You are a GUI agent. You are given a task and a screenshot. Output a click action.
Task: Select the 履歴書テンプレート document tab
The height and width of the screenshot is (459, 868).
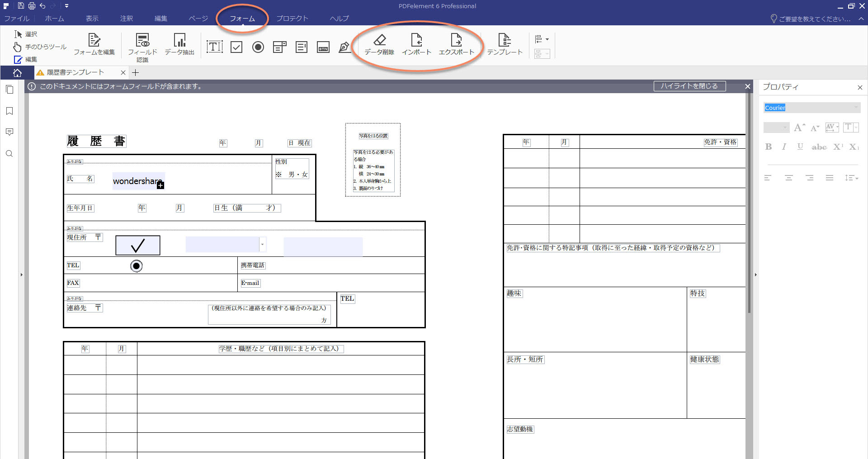(x=75, y=72)
